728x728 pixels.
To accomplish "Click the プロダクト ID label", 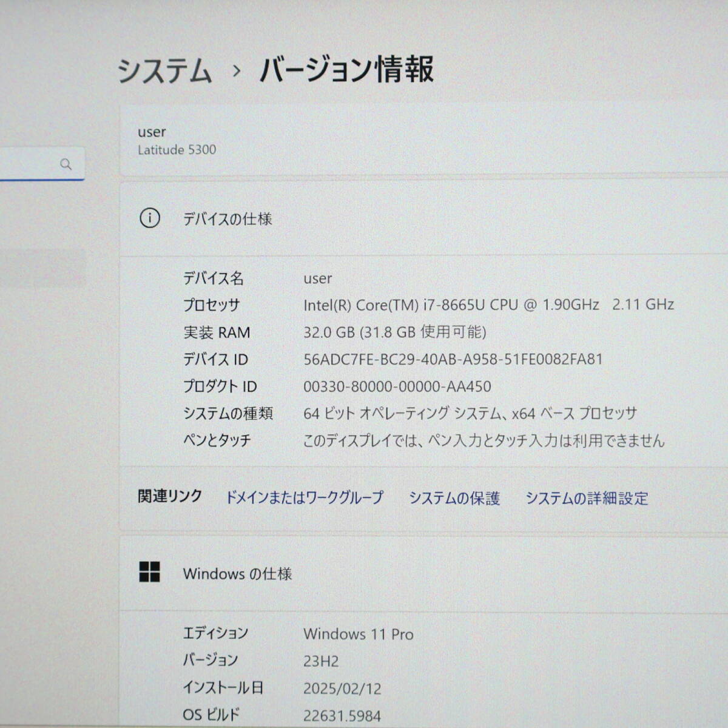I will 220,386.
